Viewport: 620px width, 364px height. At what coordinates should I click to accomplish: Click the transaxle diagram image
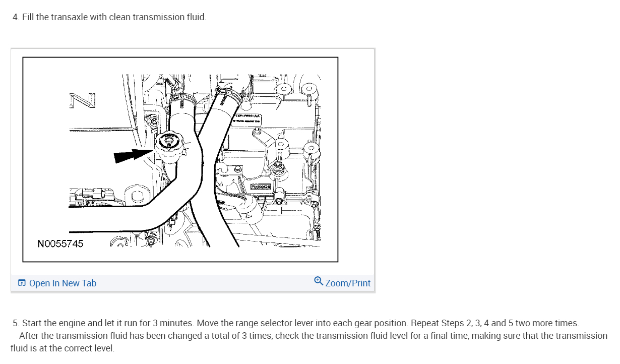pyautogui.click(x=180, y=159)
